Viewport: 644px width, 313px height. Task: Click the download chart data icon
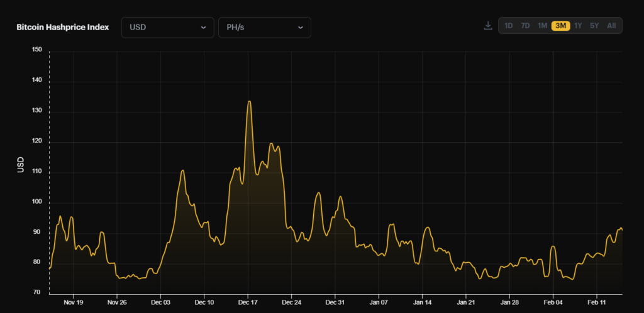pyautogui.click(x=487, y=26)
